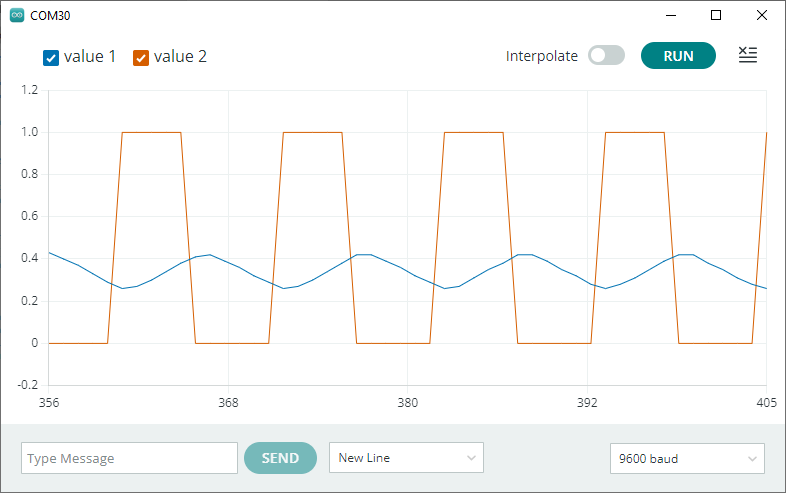786x493 pixels.
Task: Click the Arduino logo in the title bar
Action: click(16, 16)
